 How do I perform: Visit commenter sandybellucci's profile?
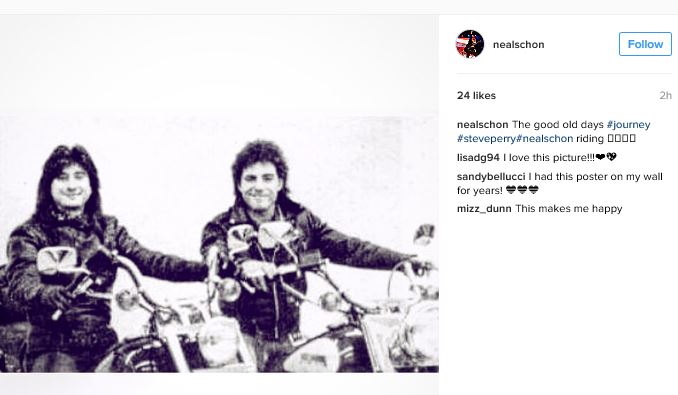coord(491,177)
